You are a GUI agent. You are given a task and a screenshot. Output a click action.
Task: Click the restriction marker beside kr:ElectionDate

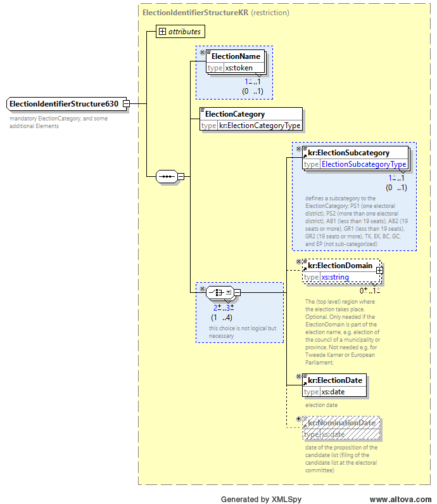pyautogui.click(x=298, y=376)
